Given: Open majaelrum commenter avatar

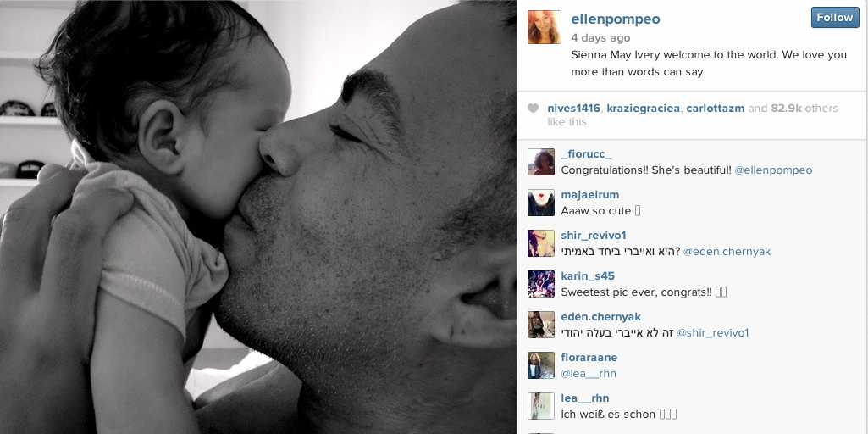Looking at the screenshot, I should pyautogui.click(x=541, y=203).
